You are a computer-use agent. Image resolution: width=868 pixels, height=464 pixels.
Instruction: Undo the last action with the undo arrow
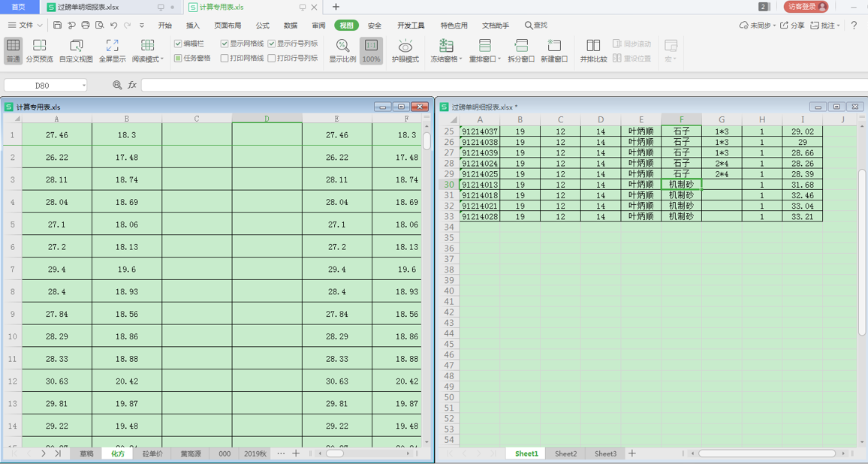[x=113, y=25]
